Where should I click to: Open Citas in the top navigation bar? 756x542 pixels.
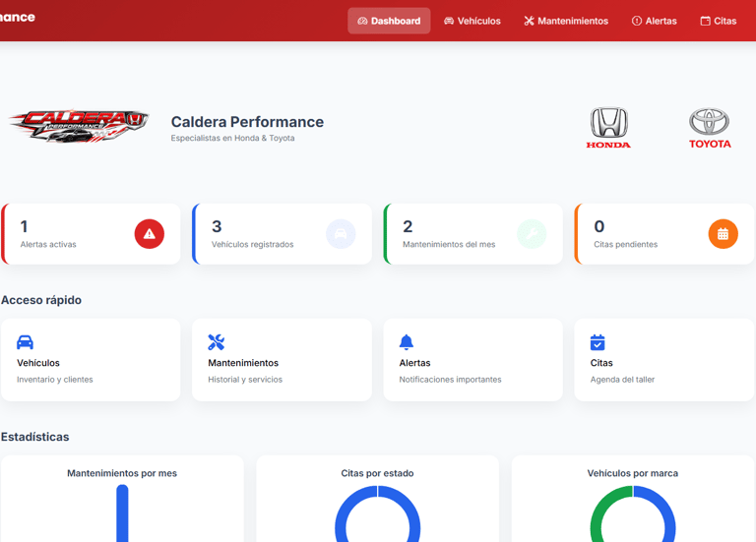click(x=718, y=21)
